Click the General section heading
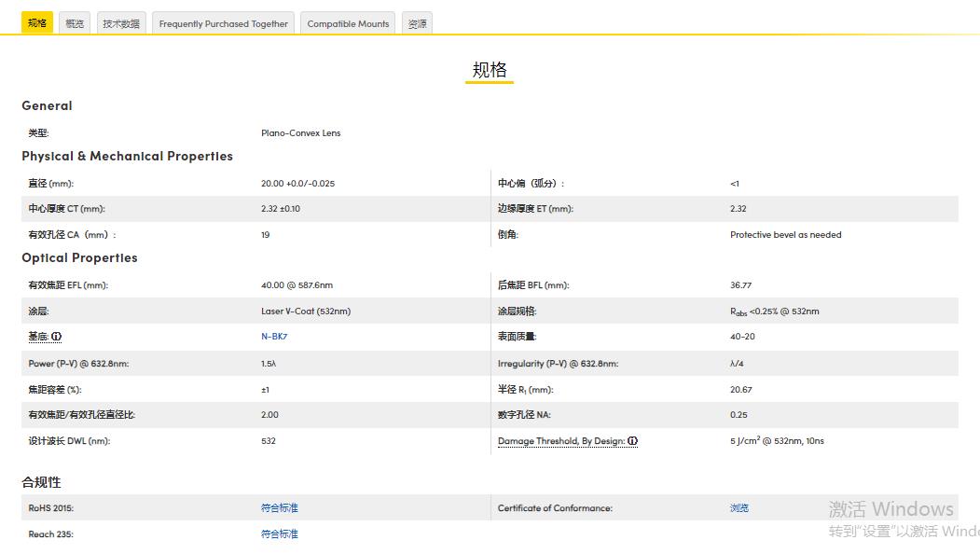Viewport: 980px width, 554px height. point(47,105)
